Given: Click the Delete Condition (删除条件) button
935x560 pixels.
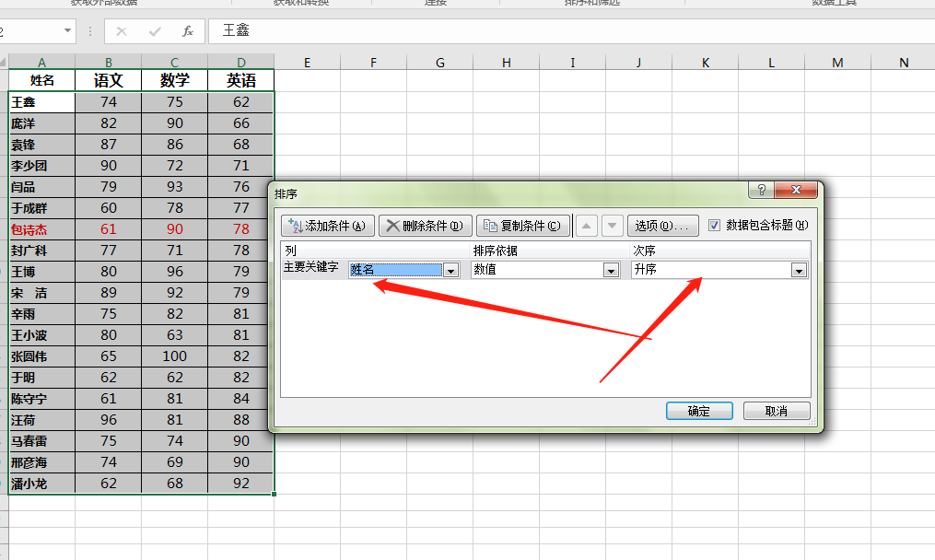Looking at the screenshot, I should point(426,226).
